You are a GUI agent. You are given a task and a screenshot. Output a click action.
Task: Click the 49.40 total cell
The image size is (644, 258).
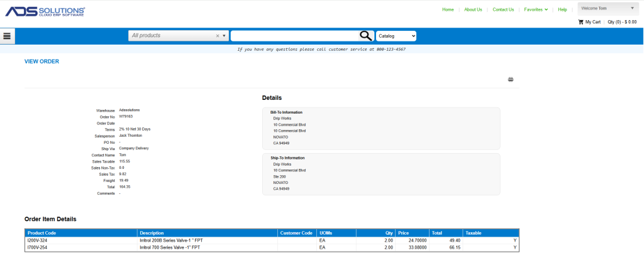click(x=445, y=241)
